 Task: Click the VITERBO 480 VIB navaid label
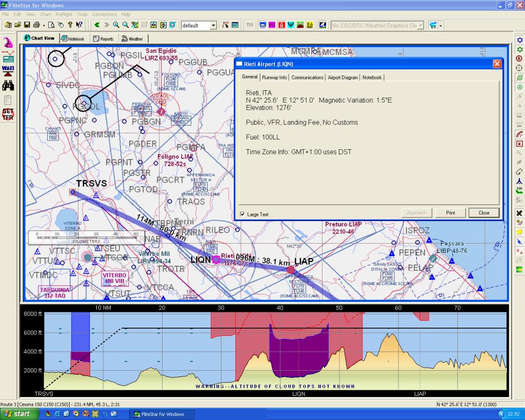(114, 278)
